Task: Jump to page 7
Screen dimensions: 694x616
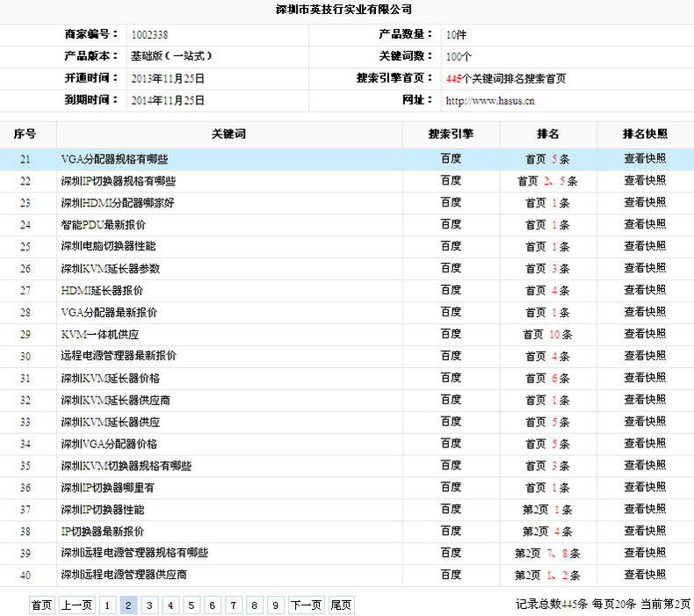Action: pyautogui.click(x=234, y=605)
